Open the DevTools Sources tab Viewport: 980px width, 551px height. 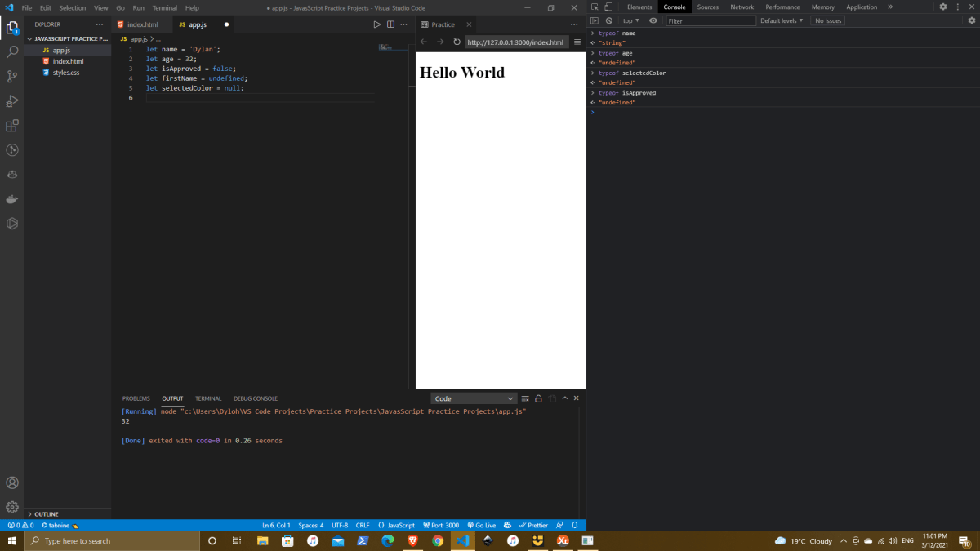point(708,7)
